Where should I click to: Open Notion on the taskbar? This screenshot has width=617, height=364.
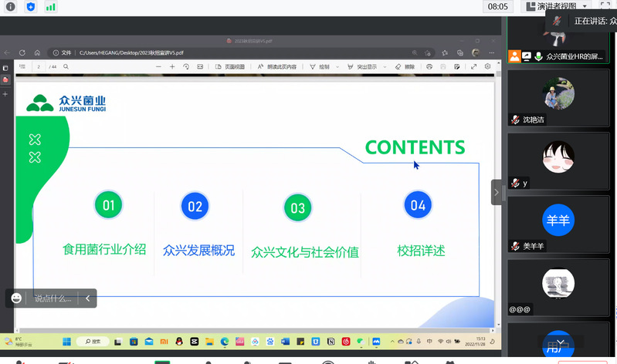pyautogui.click(x=331, y=342)
